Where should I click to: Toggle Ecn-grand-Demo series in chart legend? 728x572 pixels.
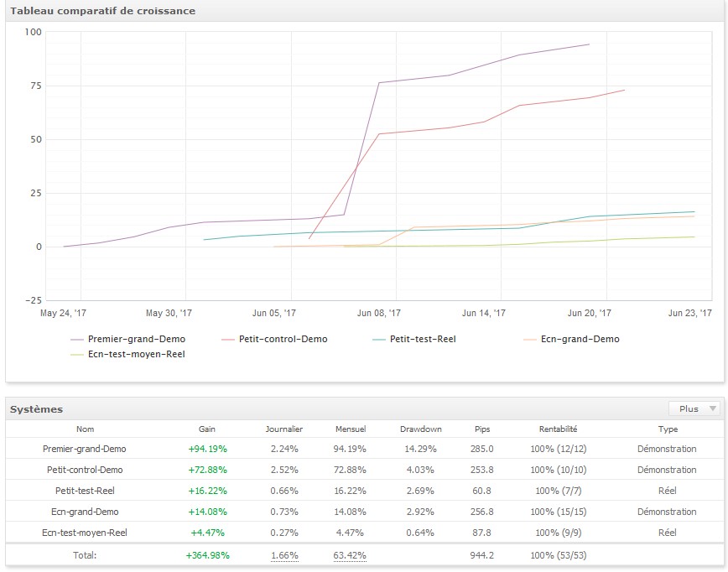(571, 340)
